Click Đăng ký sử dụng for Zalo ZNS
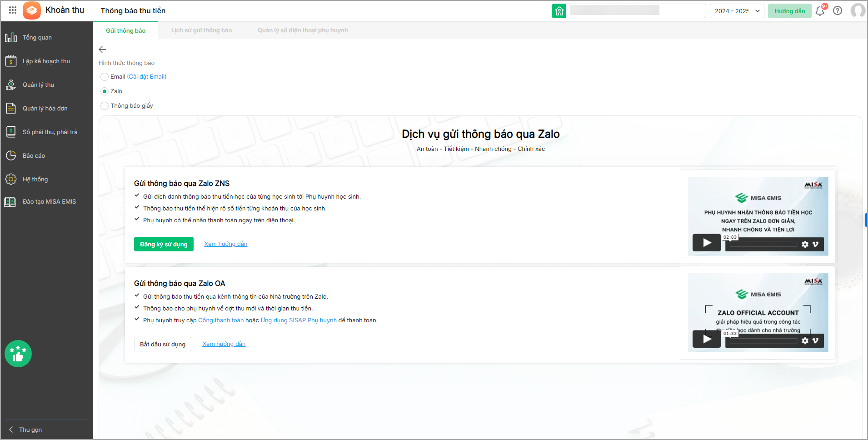Image resolution: width=868 pixels, height=440 pixels. pyautogui.click(x=164, y=244)
